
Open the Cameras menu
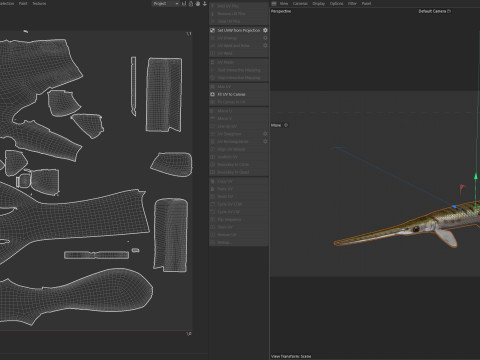pos(300,3)
